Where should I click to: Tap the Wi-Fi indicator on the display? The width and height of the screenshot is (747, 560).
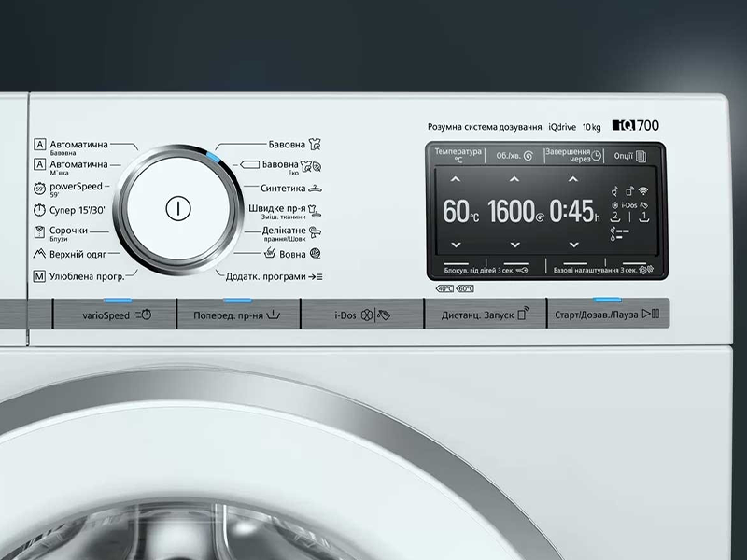pos(643,191)
